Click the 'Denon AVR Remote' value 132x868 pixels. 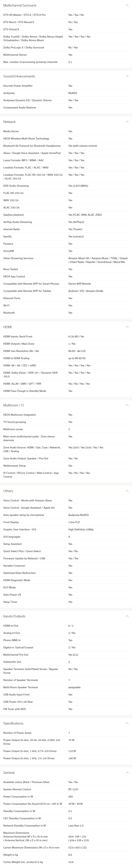pyautogui.click(x=80, y=284)
